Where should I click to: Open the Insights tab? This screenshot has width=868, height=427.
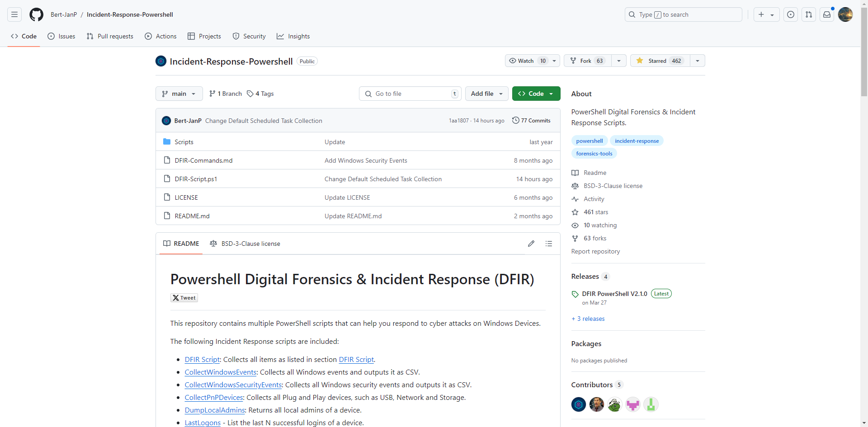click(293, 36)
